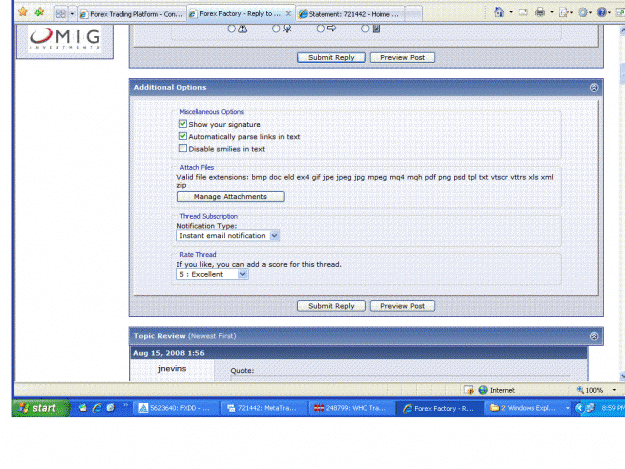Click the Manage Attachments button

pyautogui.click(x=230, y=196)
